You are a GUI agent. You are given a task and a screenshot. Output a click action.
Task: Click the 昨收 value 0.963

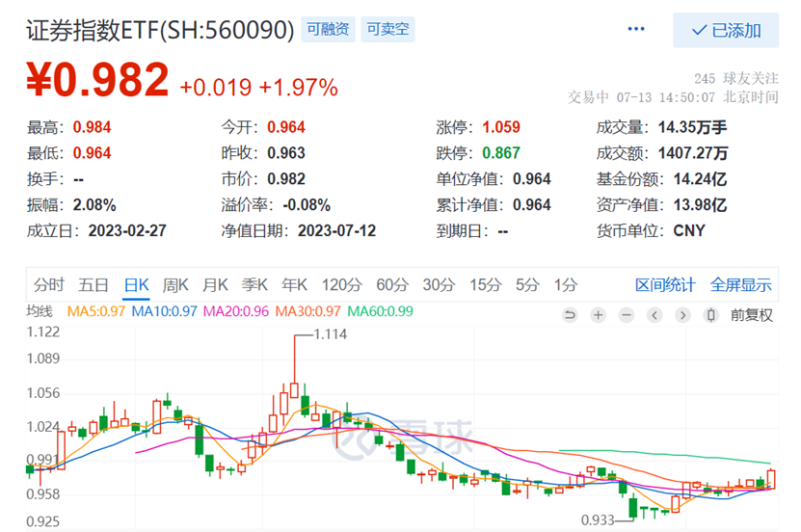pyautogui.click(x=286, y=153)
